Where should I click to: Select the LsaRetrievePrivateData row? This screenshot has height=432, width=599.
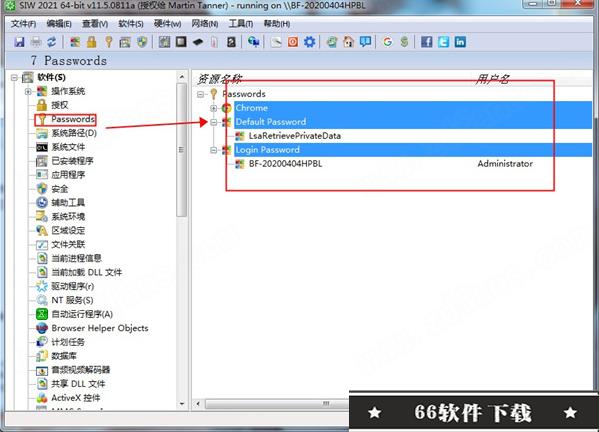tap(295, 136)
